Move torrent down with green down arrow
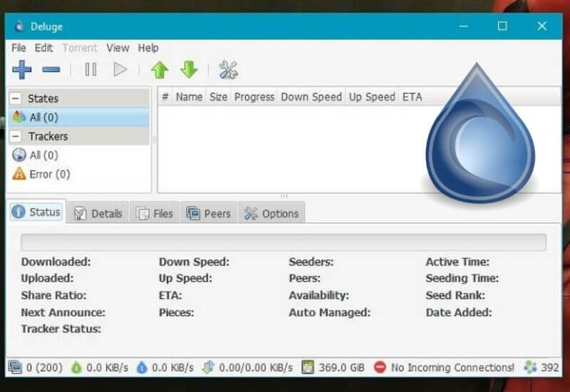570x392 pixels. click(x=189, y=70)
